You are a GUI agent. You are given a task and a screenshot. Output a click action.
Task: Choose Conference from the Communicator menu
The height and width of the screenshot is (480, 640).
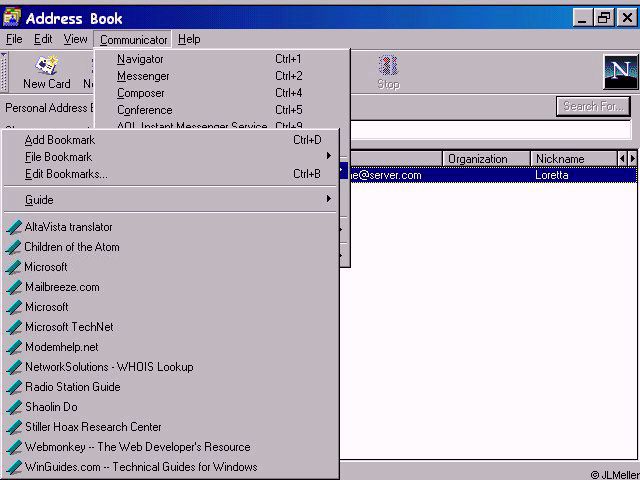pyautogui.click(x=222, y=110)
